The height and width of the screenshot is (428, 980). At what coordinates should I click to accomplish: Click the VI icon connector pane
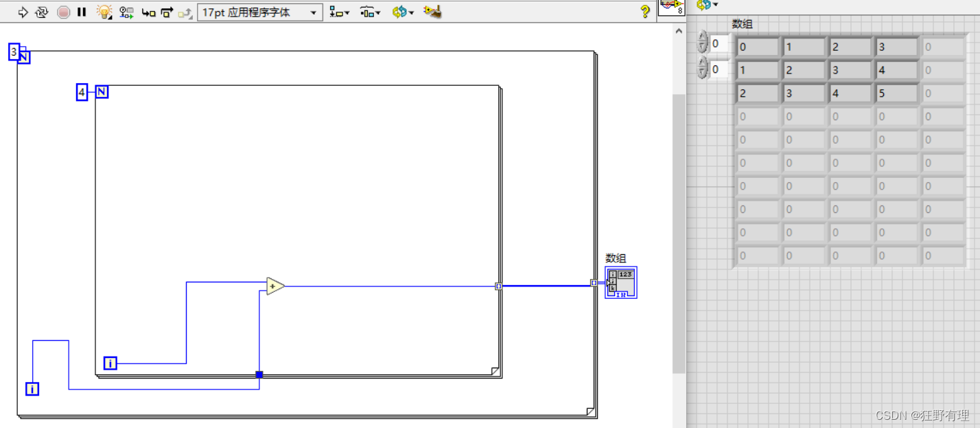671,8
